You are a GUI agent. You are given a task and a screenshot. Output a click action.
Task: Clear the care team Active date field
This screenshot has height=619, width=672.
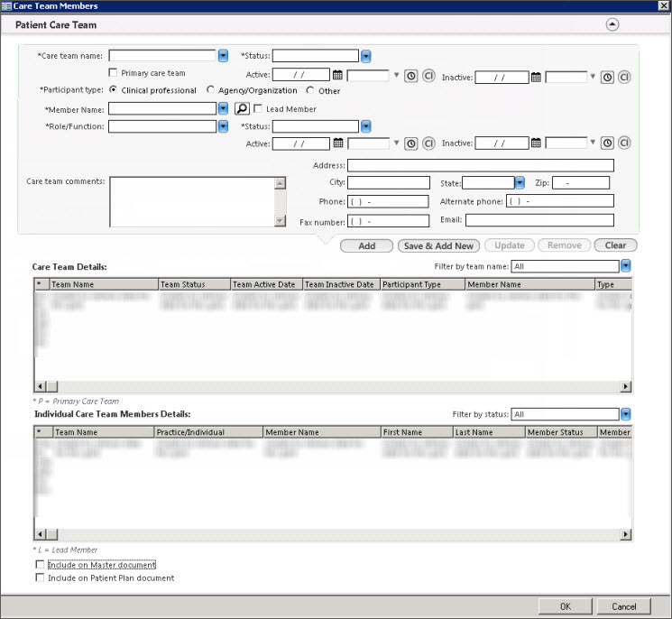(428, 77)
